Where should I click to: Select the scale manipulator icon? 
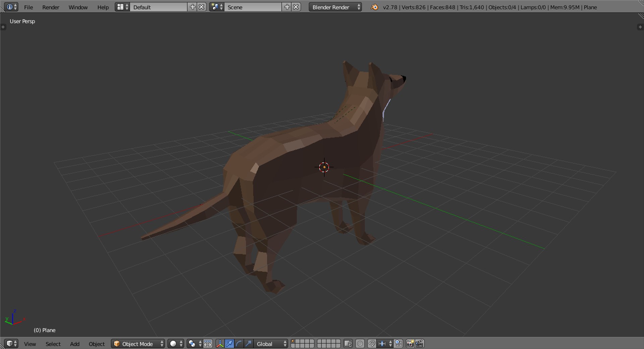(248, 344)
